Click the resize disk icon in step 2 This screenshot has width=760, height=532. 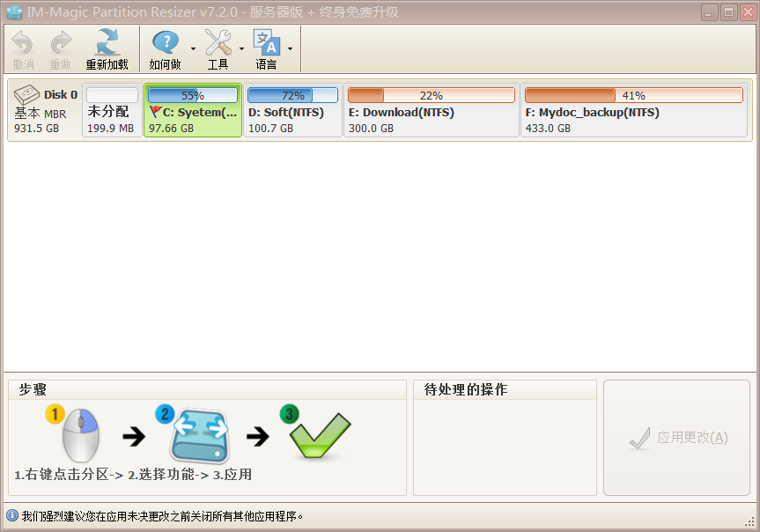click(199, 436)
